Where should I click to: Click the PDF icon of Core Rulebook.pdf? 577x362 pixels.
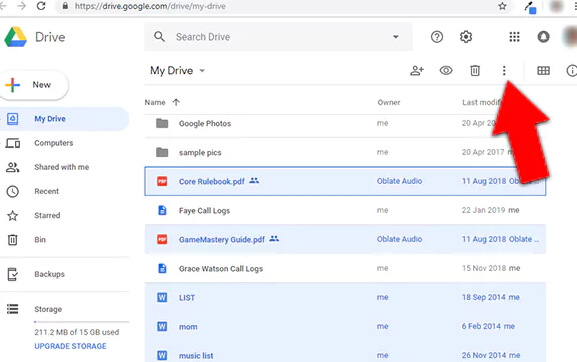162,181
